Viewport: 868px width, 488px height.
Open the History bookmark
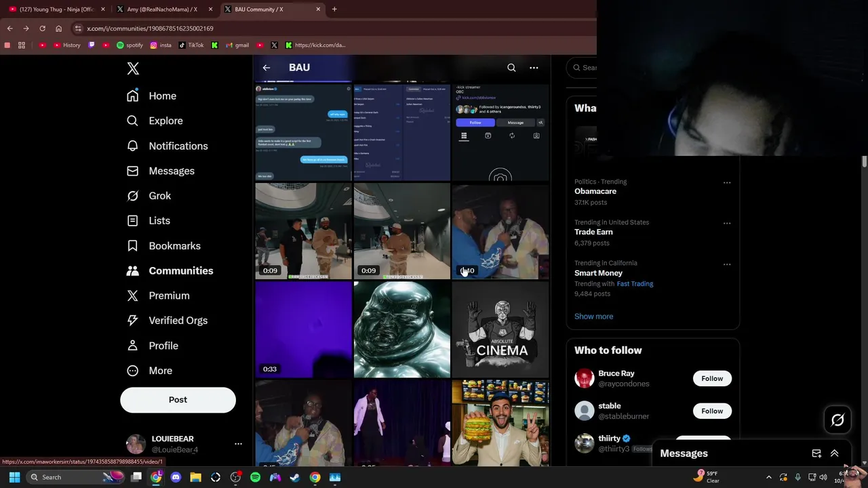pyautogui.click(x=66, y=45)
